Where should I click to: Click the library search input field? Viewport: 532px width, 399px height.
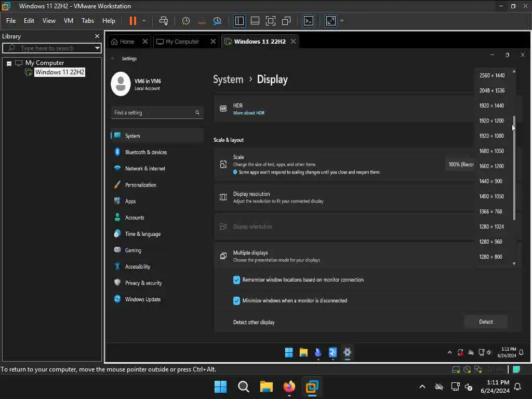click(x=49, y=48)
